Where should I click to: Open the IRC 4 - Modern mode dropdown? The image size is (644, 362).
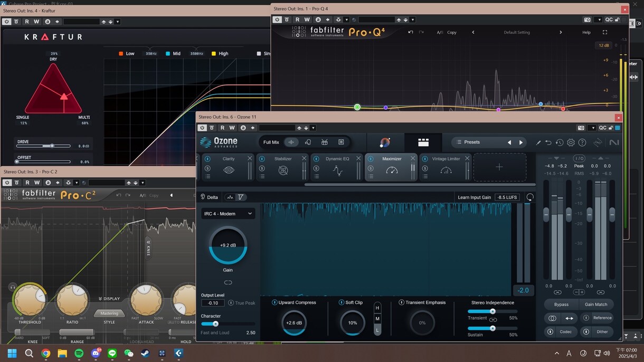[x=228, y=213]
